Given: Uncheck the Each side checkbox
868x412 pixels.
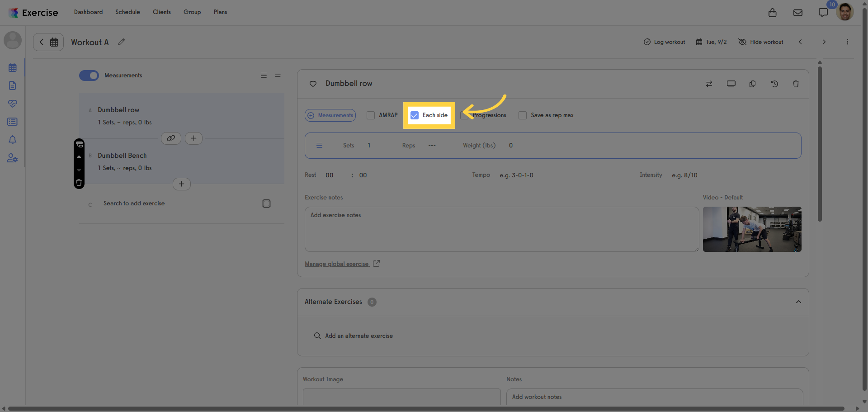Looking at the screenshot, I should [415, 115].
